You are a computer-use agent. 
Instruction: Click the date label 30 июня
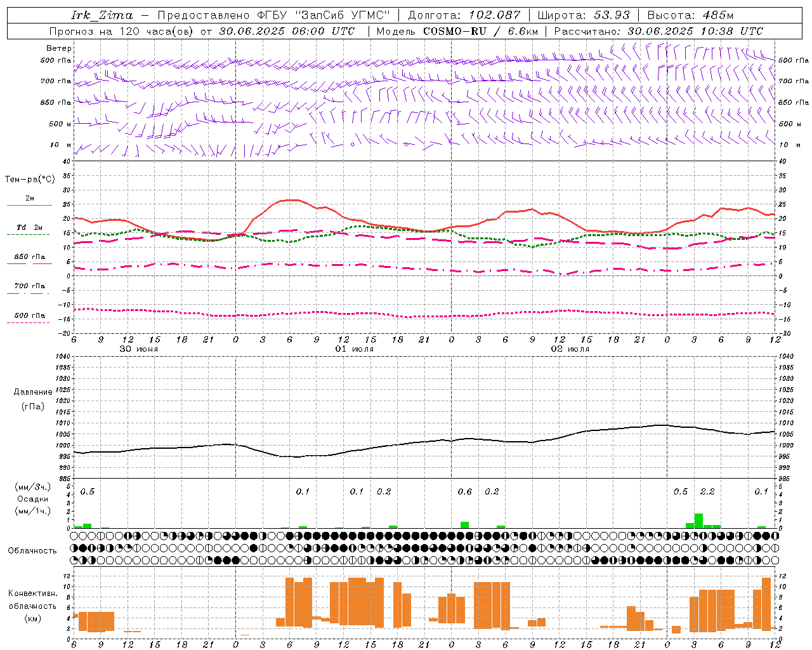tap(139, 349)
